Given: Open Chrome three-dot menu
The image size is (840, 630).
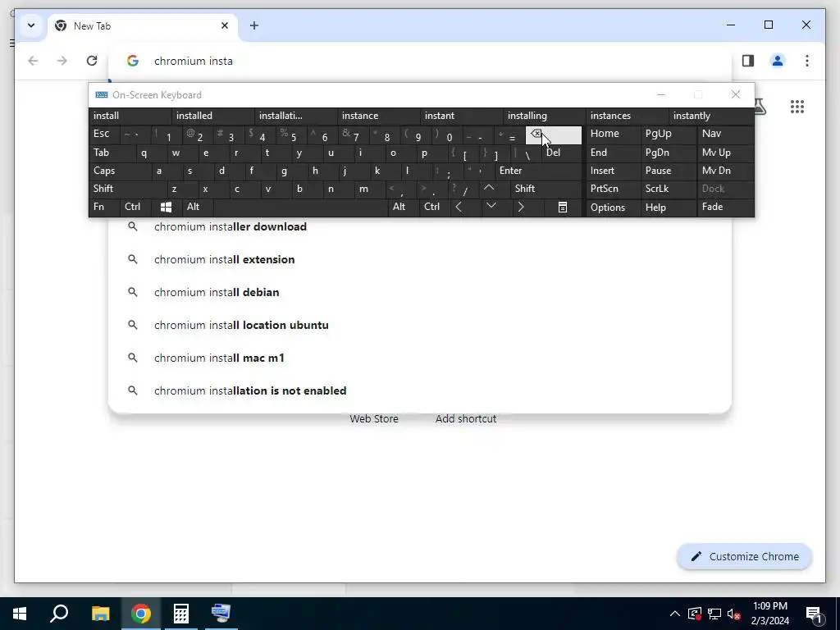Looking at the screenshot, I should pos(807,61).
